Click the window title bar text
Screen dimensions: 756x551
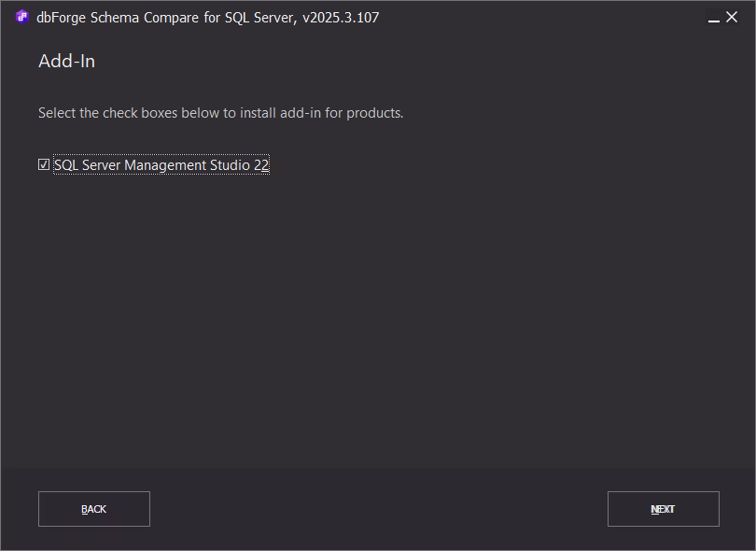[199, 17]
